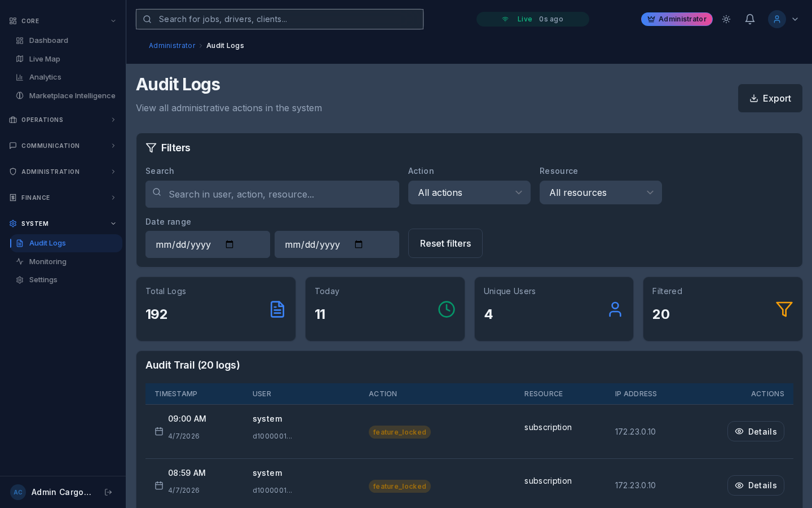Toggle the light/dark theme sun icon
Viewport: 812px width, 508px height.
point(726,19)
